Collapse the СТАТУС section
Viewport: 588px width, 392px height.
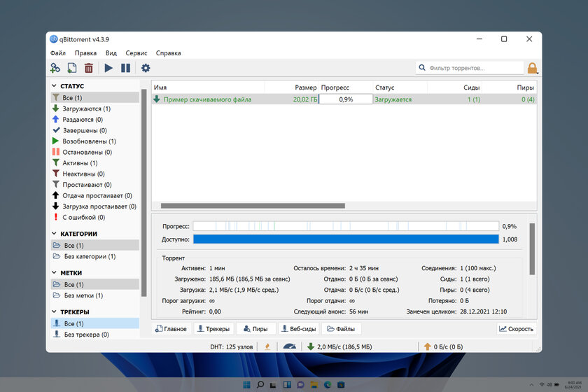tap(54, 86)
